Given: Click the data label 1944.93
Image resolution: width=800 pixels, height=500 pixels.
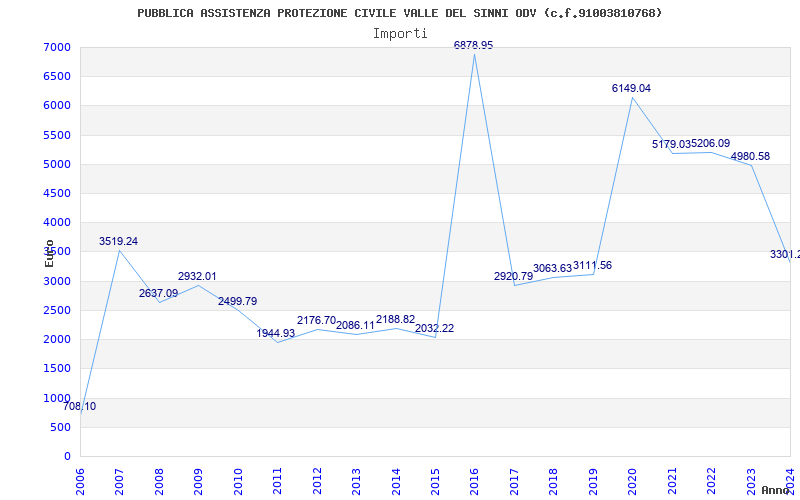Looking at the screenshot, I should (x=276, y=333).
